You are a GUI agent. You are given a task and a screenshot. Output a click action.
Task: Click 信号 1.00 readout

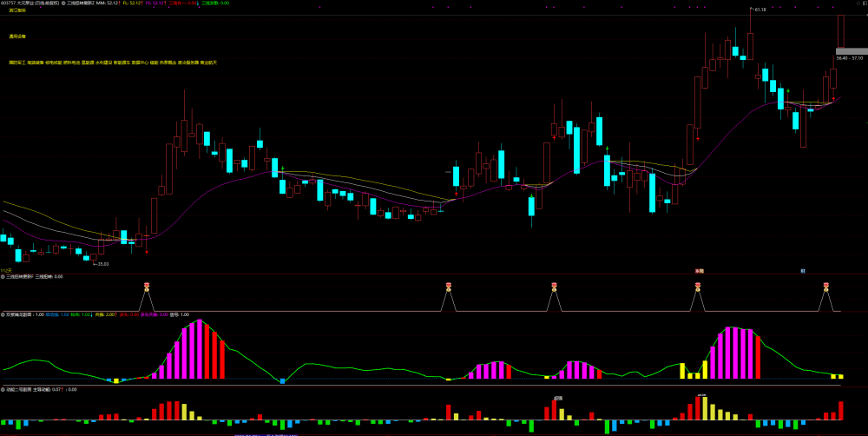click(180, 314)
